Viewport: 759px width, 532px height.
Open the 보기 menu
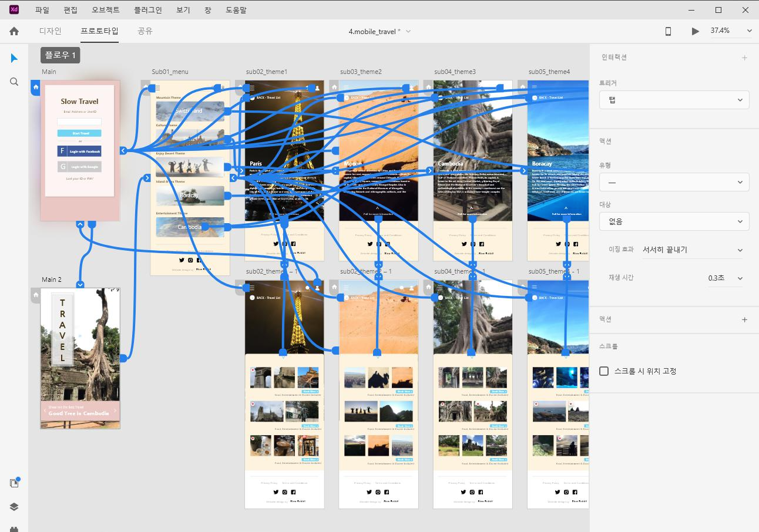[183, 10]
